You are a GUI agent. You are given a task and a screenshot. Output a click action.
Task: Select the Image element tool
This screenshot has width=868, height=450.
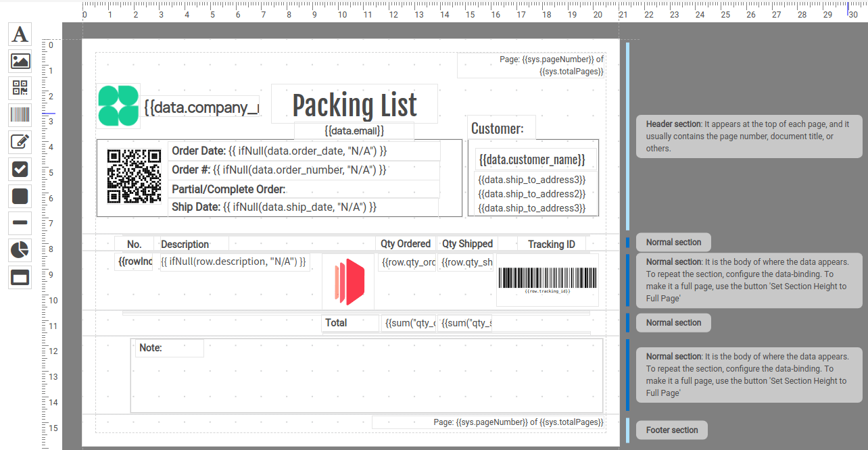coord(20,61)
